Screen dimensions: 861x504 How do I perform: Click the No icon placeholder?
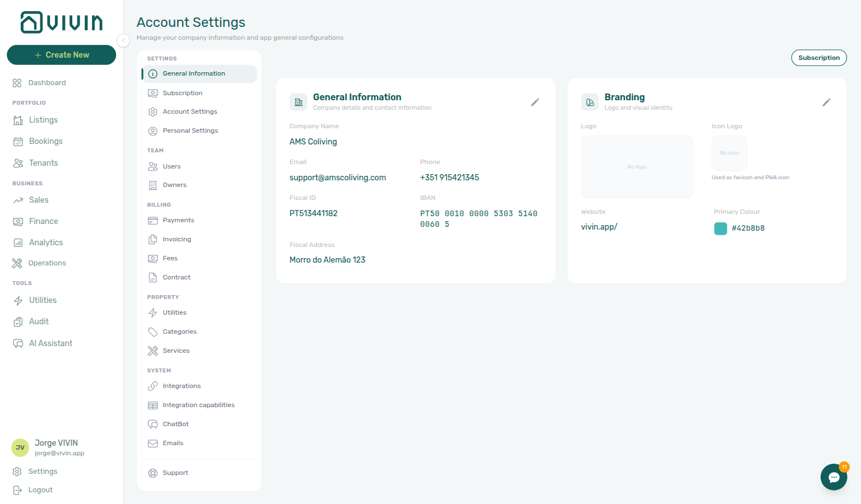tap(729, 153)
